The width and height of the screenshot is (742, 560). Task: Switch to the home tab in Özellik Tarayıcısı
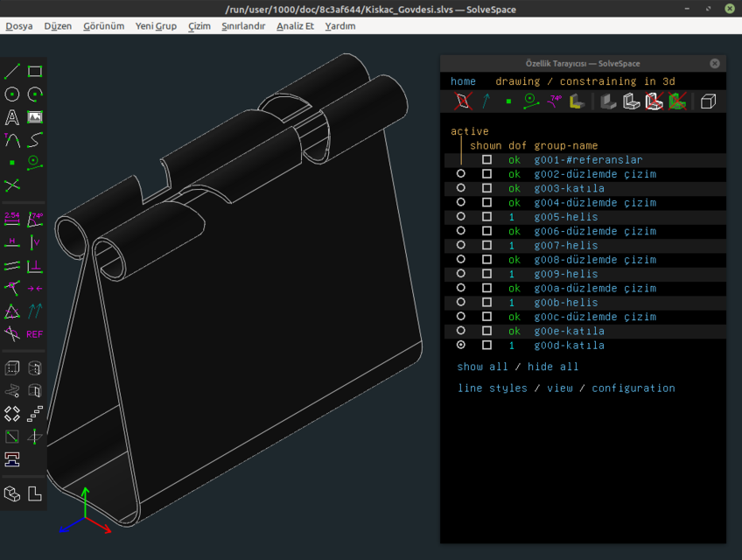463,80
